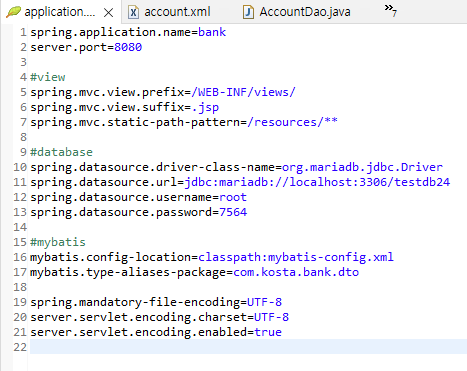Click the Java file icon on AccountDao.java
Image resolution: width=467 pixels, height=371 pixels.
pos(248,12)
